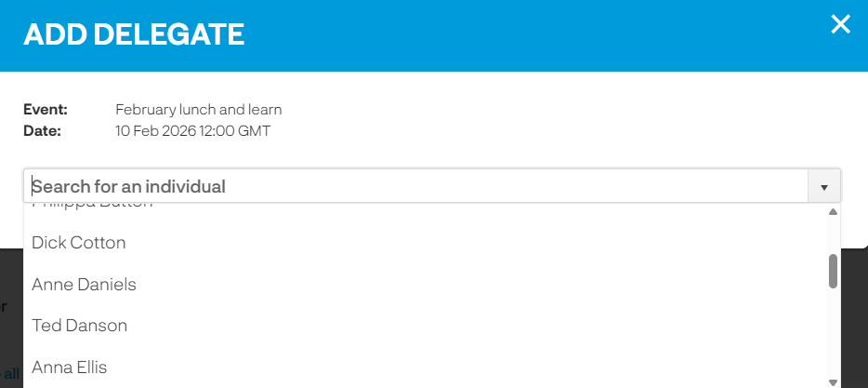This screenshot has height=388, width=868.
Task: Close the Add Delegate dialog
Action: coord(840,25)
